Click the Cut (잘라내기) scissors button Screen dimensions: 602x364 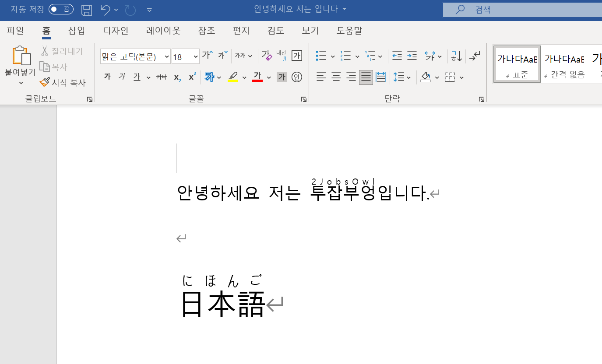[62, 51]
